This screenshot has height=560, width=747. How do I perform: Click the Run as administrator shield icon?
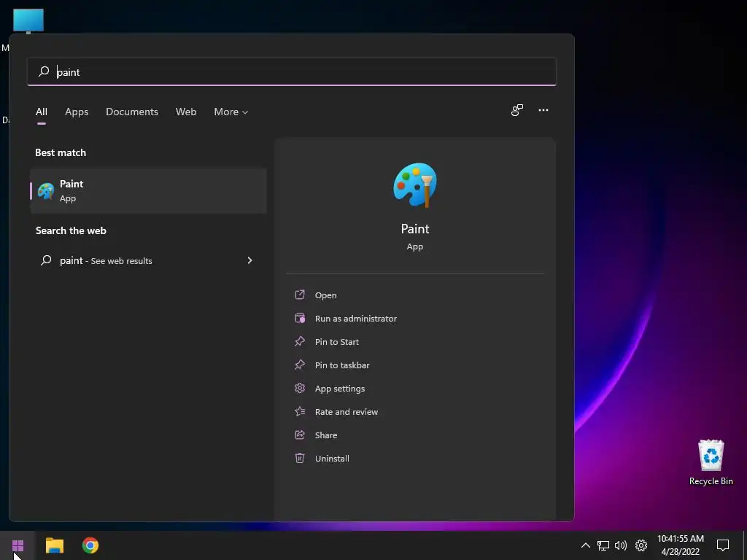[x=300, y=318]
